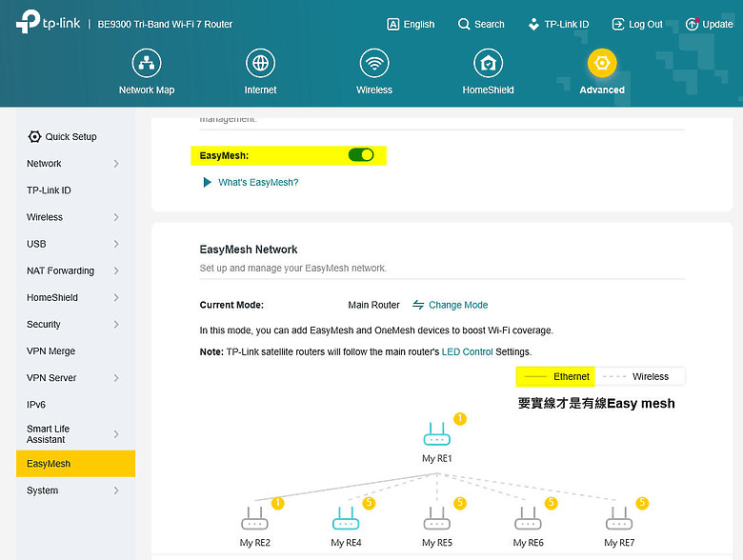Select the My RE4 router icon

coord(346,518)
